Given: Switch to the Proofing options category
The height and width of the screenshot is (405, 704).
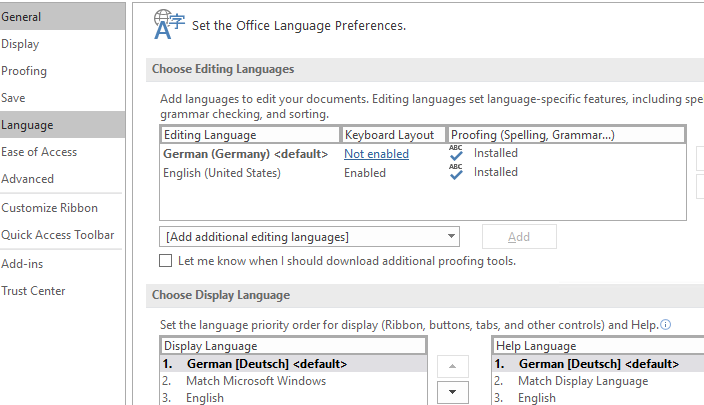Looking at the screenshot, I should coord(24,71).
